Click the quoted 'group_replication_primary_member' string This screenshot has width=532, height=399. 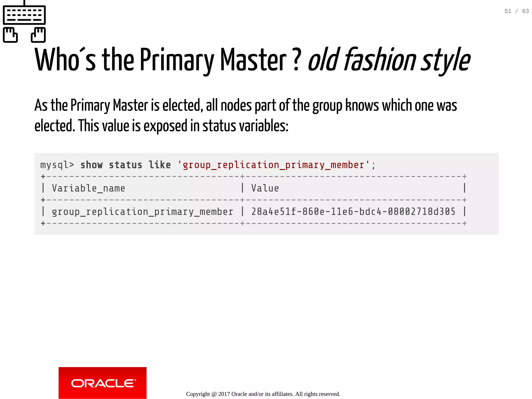click(x=273, y=165)
